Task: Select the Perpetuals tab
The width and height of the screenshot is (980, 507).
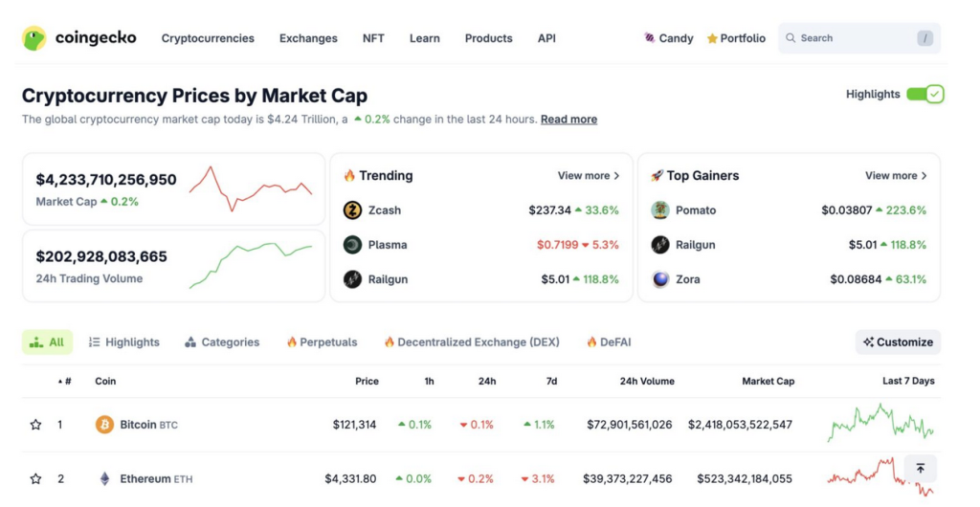Action: [x=322, y=342]
